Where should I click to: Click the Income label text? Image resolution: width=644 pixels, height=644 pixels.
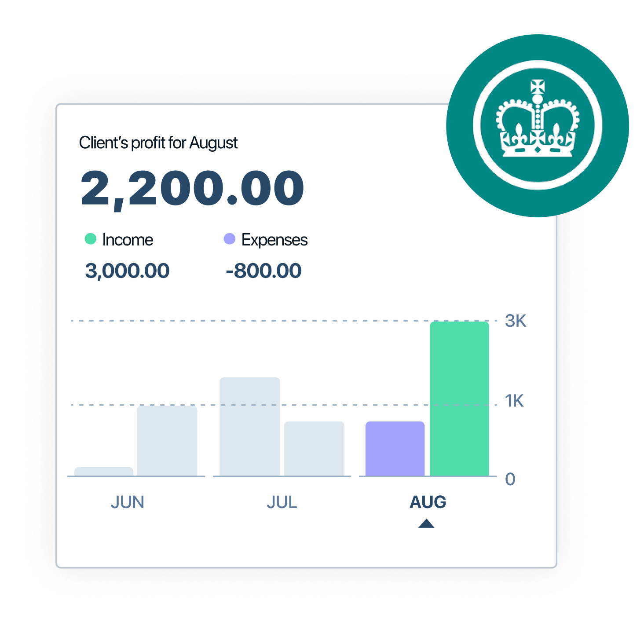pyautogui.click(x=128, y=240)
